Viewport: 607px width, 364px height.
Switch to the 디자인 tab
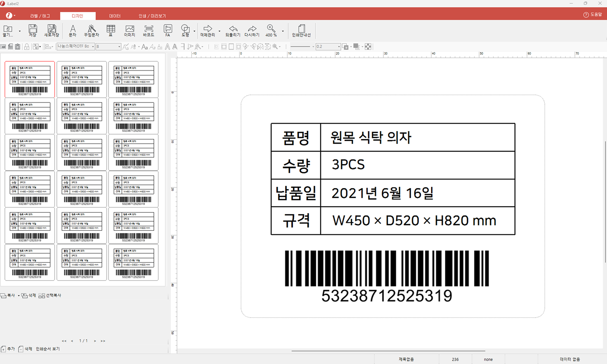pos(77,16)
